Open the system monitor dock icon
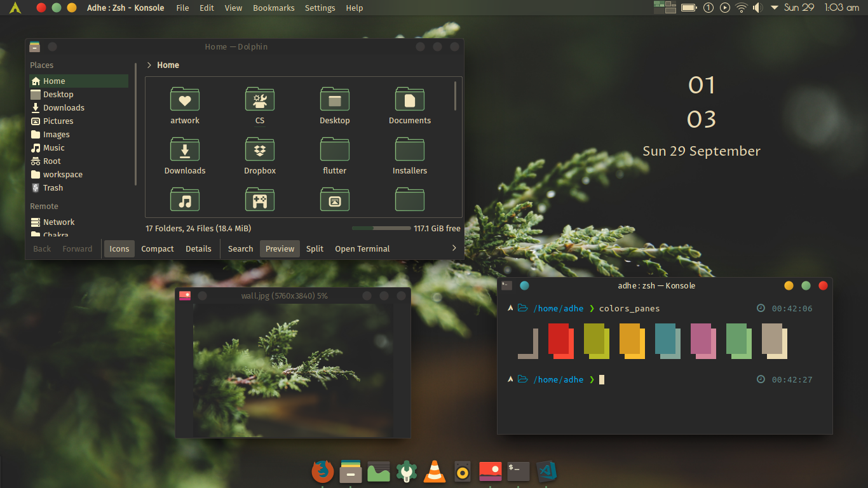The image size is (868, 488). [379, 471]
